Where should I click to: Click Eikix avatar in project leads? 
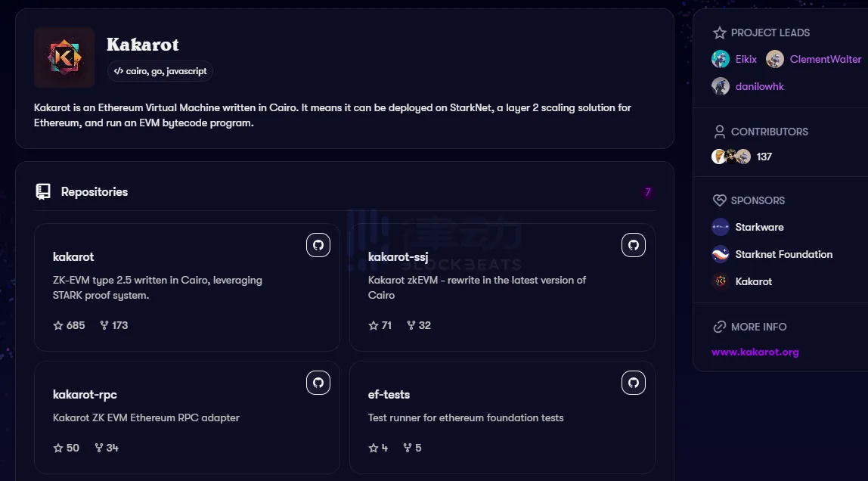pyautogui.click(x=721, y=59)
